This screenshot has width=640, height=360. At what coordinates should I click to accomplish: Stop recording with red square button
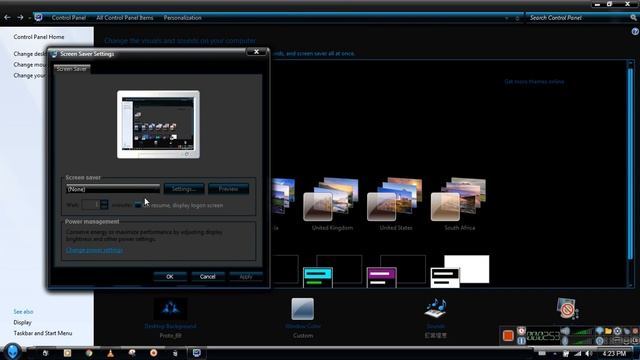click(x=508, y=336)
